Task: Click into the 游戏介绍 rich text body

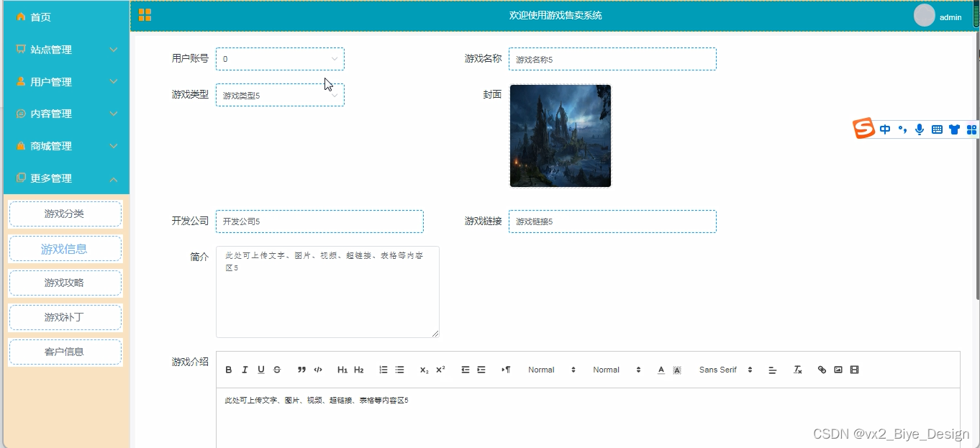Action: 588,418
